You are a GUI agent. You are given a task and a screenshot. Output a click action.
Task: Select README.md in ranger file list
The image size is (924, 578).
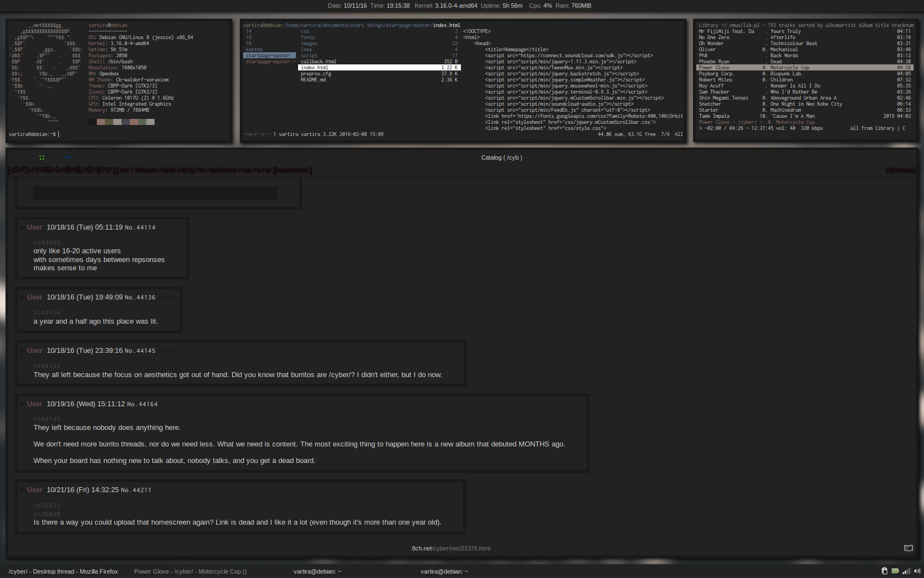point(379,80)
